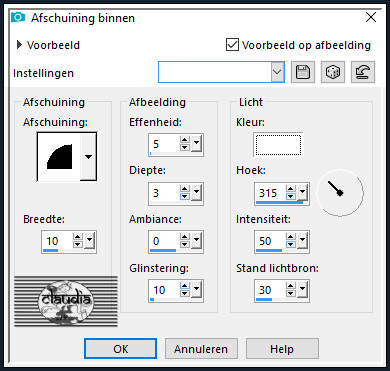Click the Ambiance value field showing 0
The height and width of the screenshot is (371, 390).
tap(164, 241)
